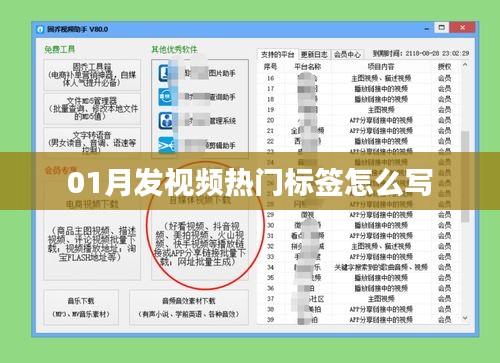Click the 到期时间 expiry date text
Viewport: 500px width, 363px height.
click(x=421, y=53)
